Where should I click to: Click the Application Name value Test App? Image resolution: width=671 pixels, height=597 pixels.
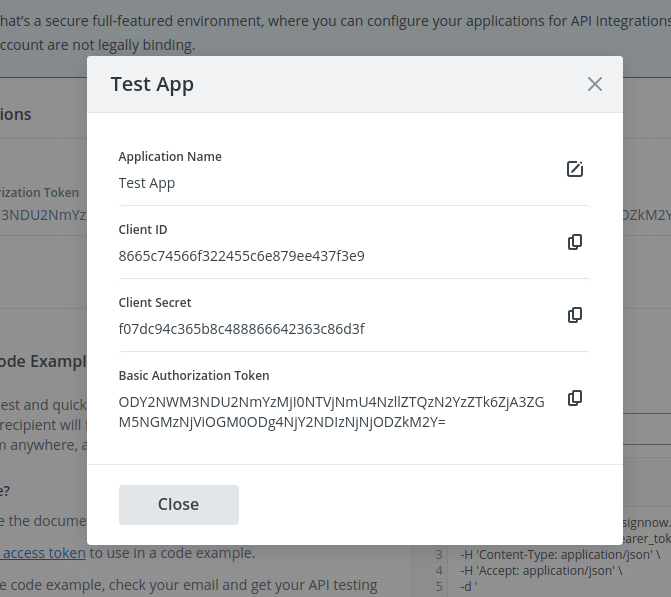point(147,183)
